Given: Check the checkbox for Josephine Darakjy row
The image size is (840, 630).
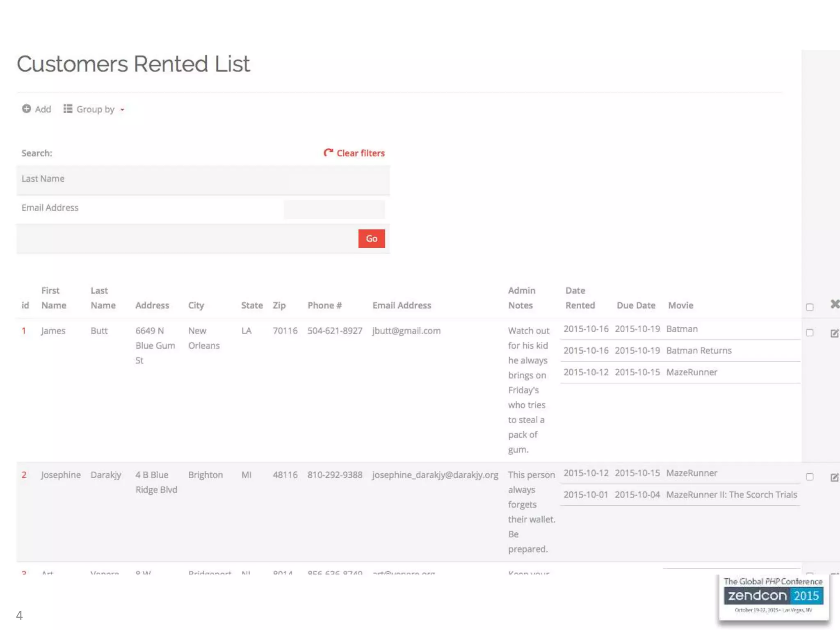Looking at the screenshot, I should [x=809, y=477].
